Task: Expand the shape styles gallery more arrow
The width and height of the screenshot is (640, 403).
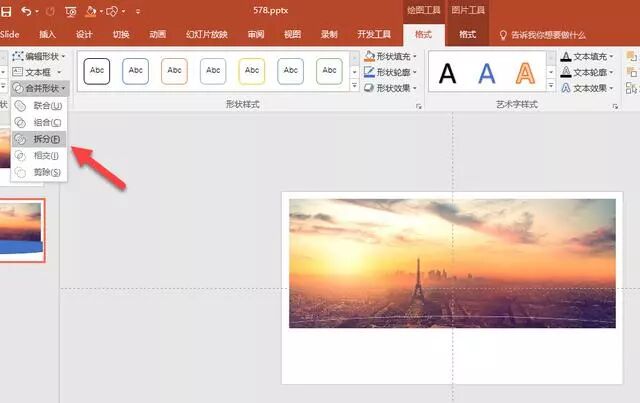Action: point(354,85)
